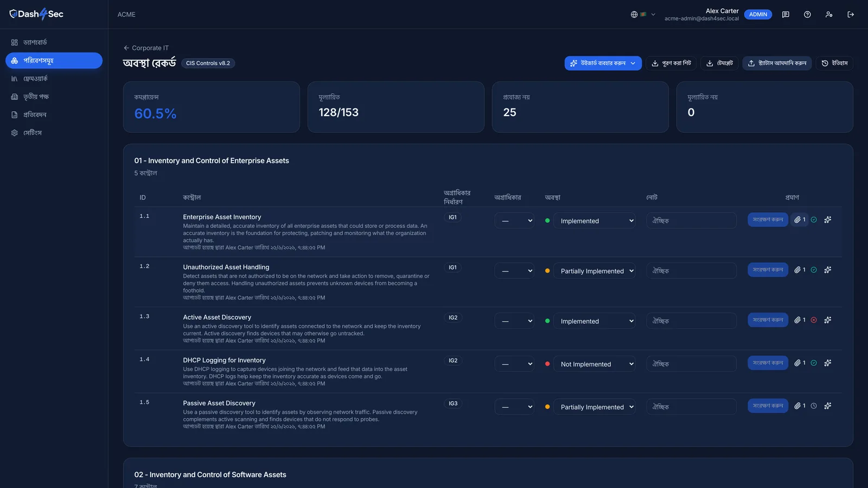Select পরিবেশসমূহ (Environments) in the sidebar
The width and height of the screenshot is (868, 488).
[54, 61]
